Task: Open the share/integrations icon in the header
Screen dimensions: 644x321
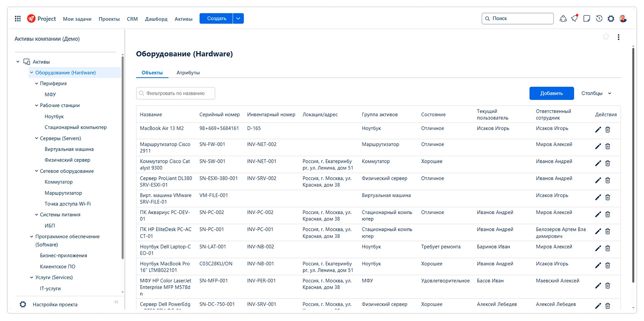Action: click(x=563, y=18)
